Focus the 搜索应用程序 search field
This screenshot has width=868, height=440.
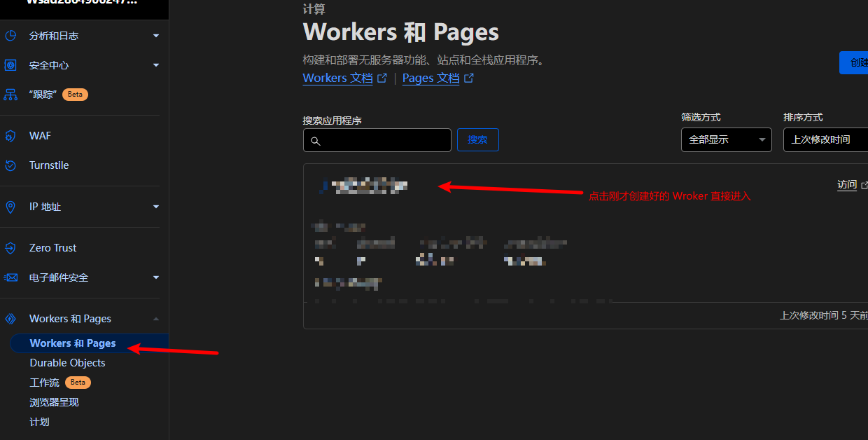377,140
